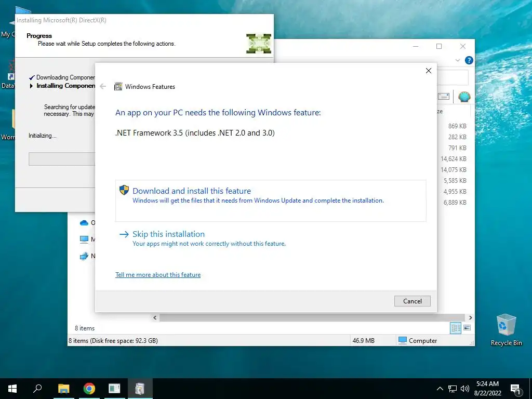
Task: Click the shield icon beside Download option
Action: tap(124, 190)
